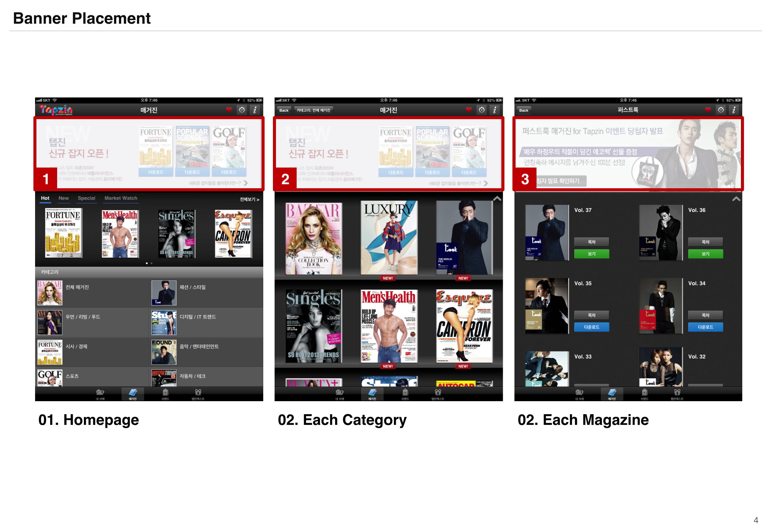Tap the Tapzin logo on Homepage screen

56,110
